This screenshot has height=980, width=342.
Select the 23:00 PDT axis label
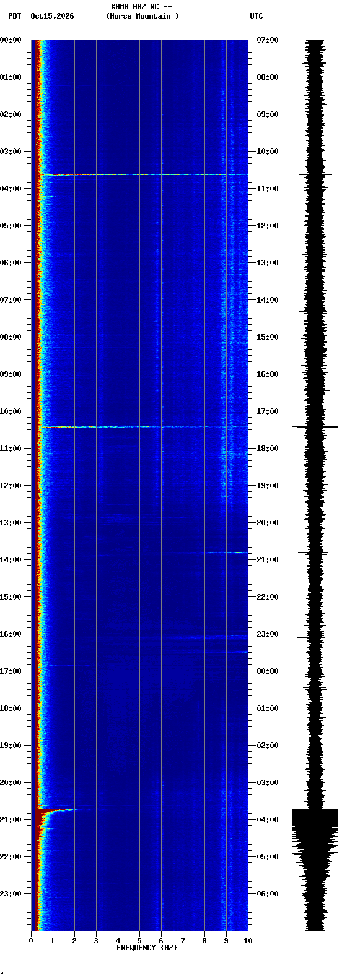coord(11,894)
